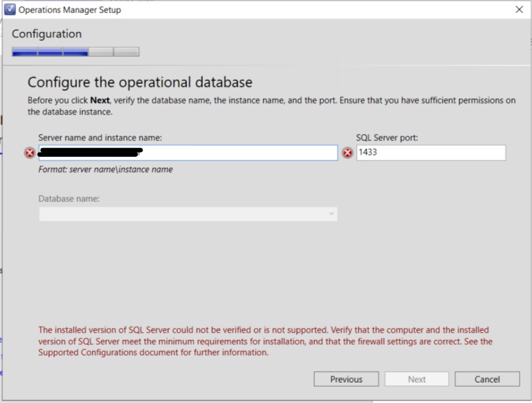Screen dimensions: 532x403
Task: Click the Previous button
Action: point(346,379)
